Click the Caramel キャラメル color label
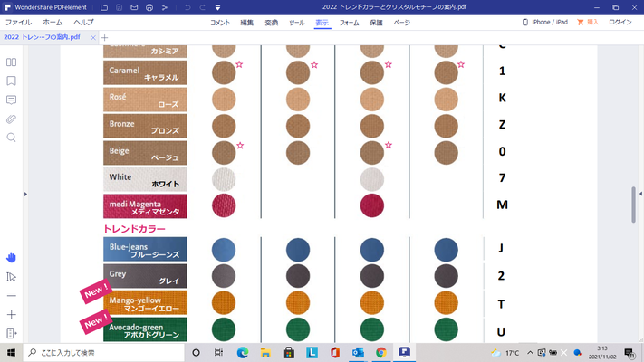644x362 pixels. click(145, 72)
